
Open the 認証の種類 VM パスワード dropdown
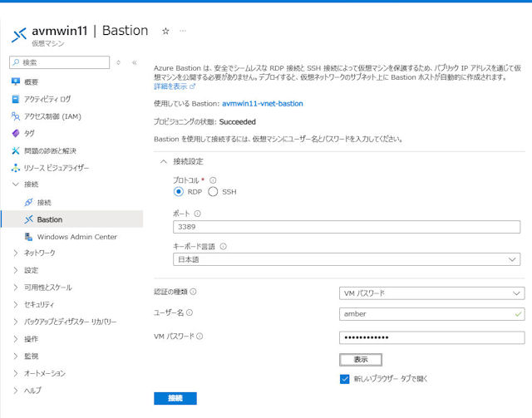431,293
